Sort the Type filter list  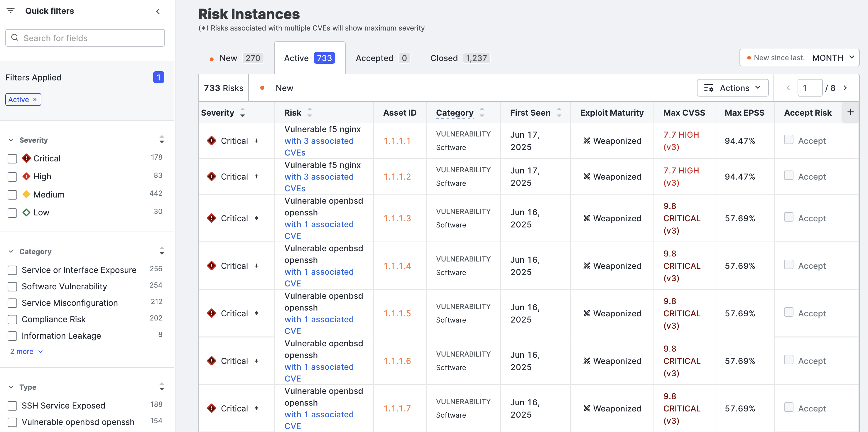pyautogui.click(x=162, y=387)
